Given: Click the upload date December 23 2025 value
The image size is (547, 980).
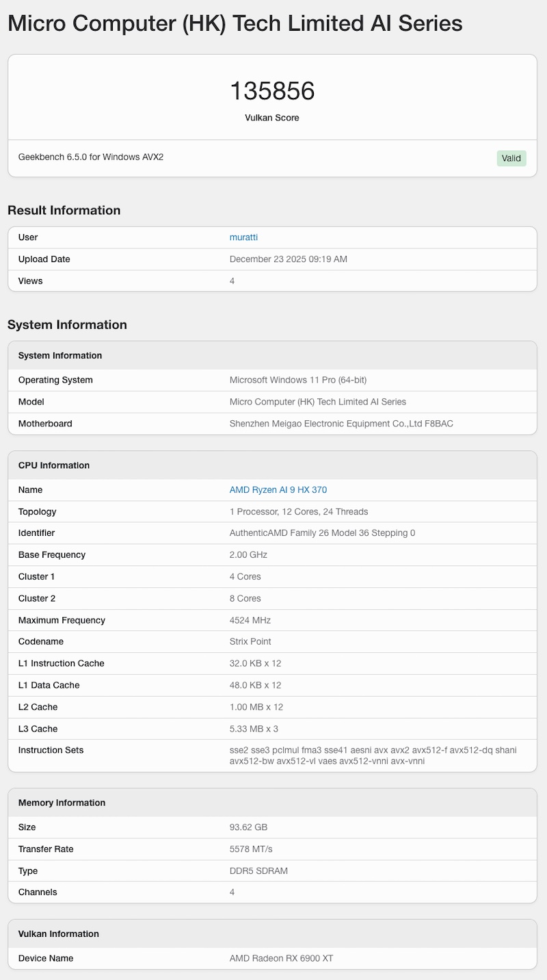Looking at the screenshot, I should [x=288, y=259].
